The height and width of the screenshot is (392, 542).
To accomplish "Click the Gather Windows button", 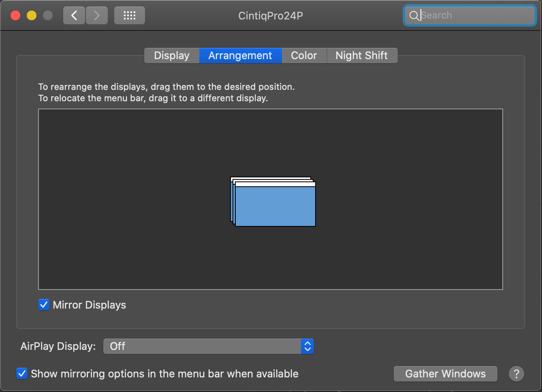I will click(x=446, y=374).
